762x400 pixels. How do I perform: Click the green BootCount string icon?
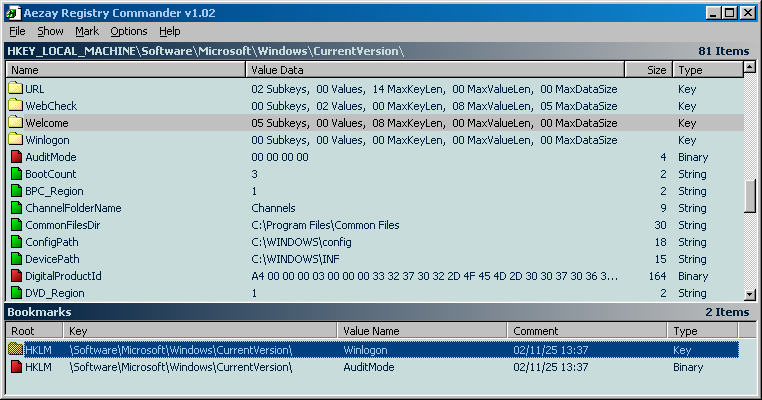click(x=16, y=174)
